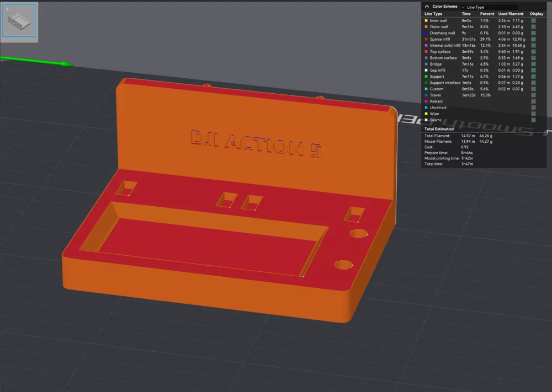Click the Total Estimation heading
This screenshot has width=552, height=392.
(x=439, y=129)
